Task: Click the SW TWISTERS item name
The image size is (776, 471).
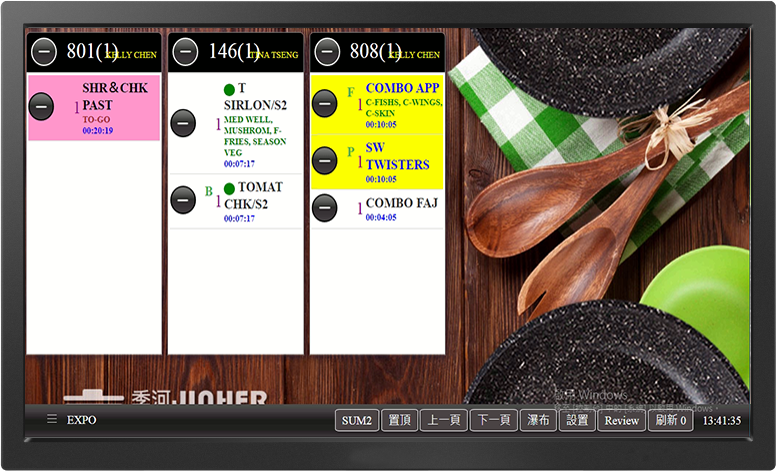Action: (x=397, y=156)
